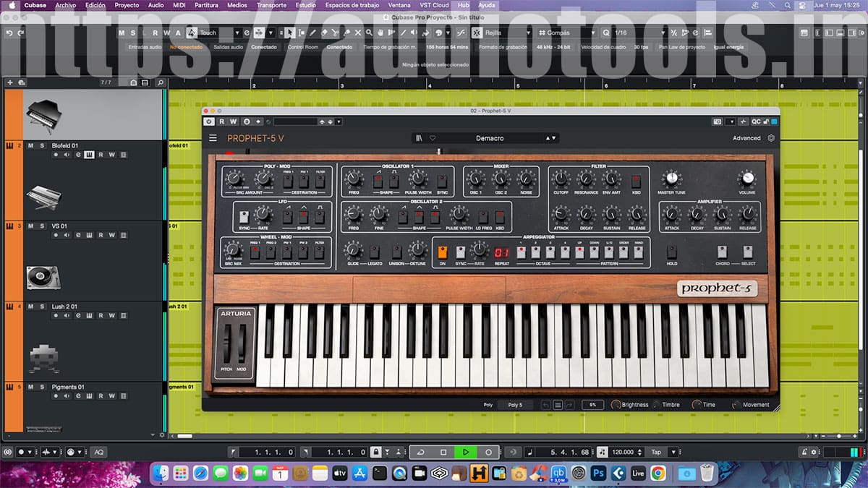This screenshot has height=488, width=868.
Task: Click the MASTER TUNE knob
Action: (x=672, y=179)
